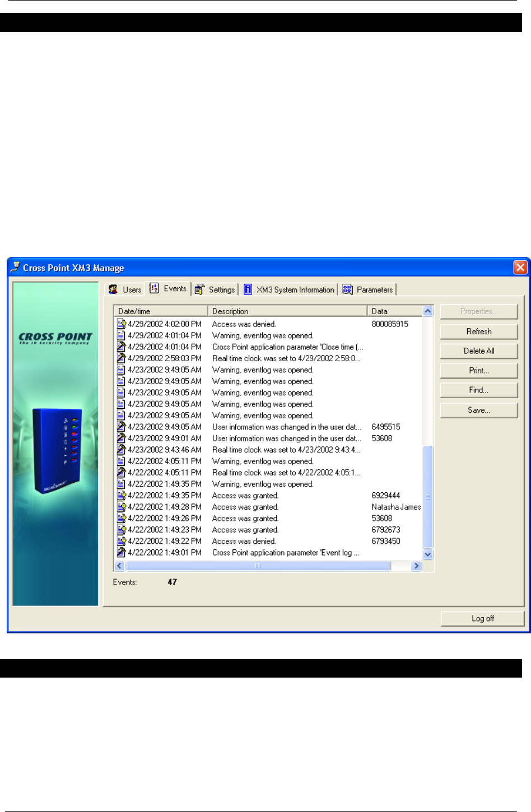Click data value 800085915

click(390, 324)
